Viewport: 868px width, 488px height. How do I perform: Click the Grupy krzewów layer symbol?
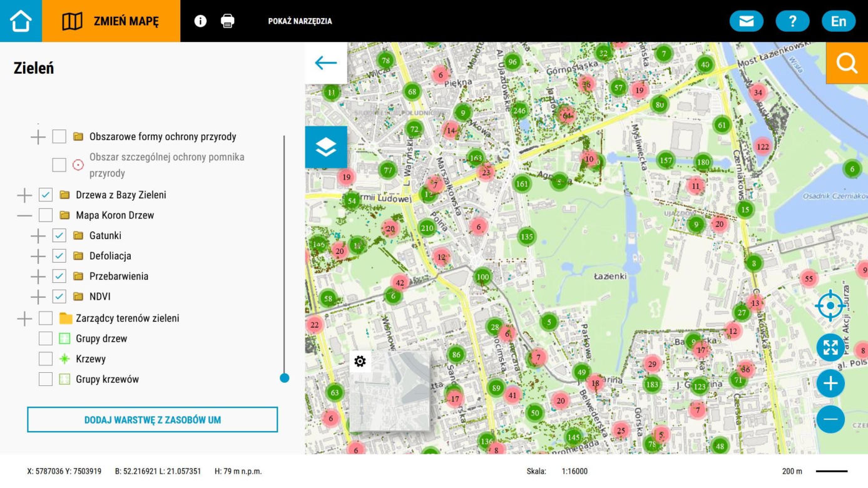tap(64, 379)
